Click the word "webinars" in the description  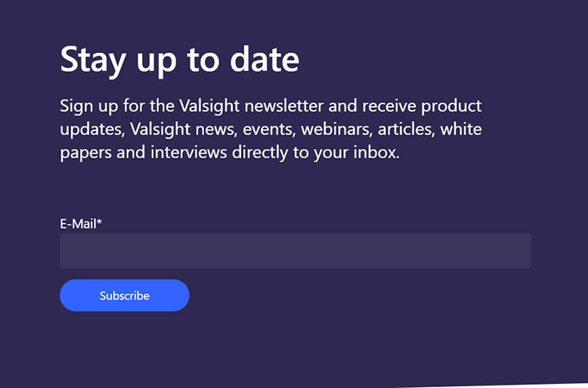(x=336, y=129)
